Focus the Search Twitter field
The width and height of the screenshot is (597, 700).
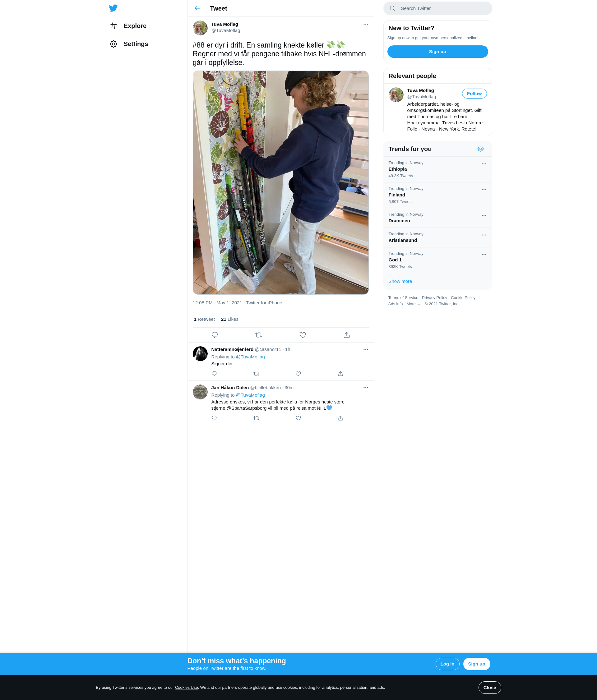[437, 8]
